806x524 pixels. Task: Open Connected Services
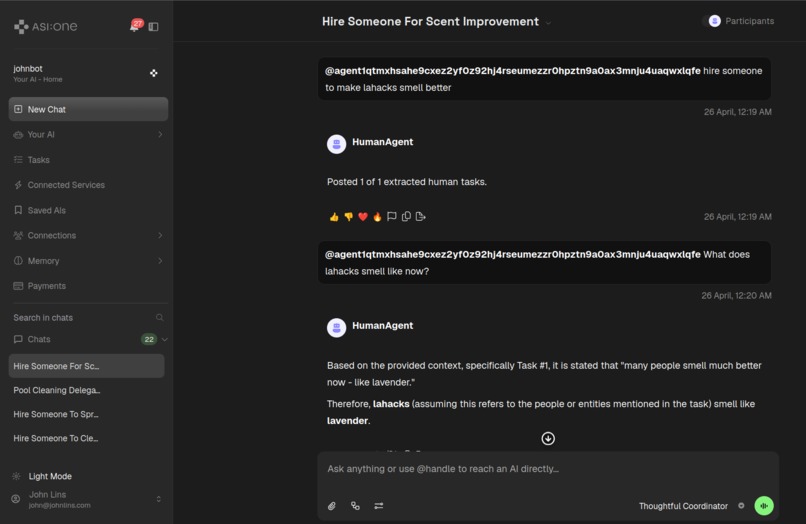(x=88, y=185)
